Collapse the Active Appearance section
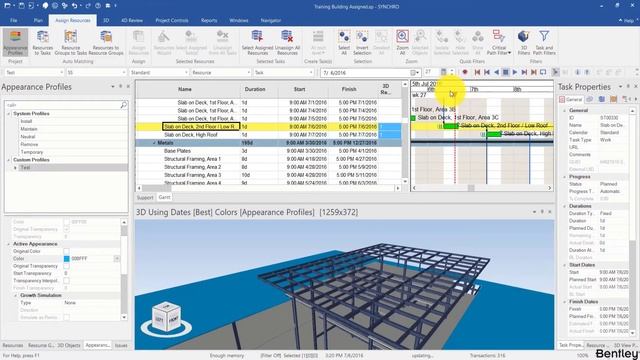The height and width of the screenshot is (360, 640). coord(9,244)
